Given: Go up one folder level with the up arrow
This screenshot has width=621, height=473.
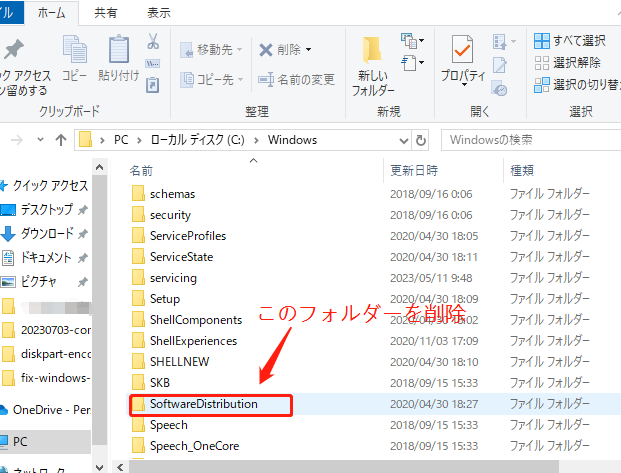Looking at the screenshot, I should (61, 140).
